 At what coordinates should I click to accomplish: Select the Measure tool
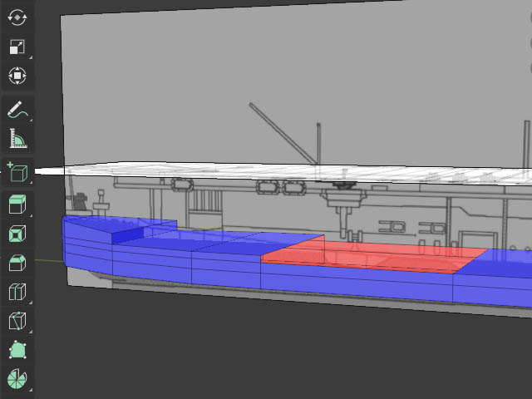(x=17, y=139)
